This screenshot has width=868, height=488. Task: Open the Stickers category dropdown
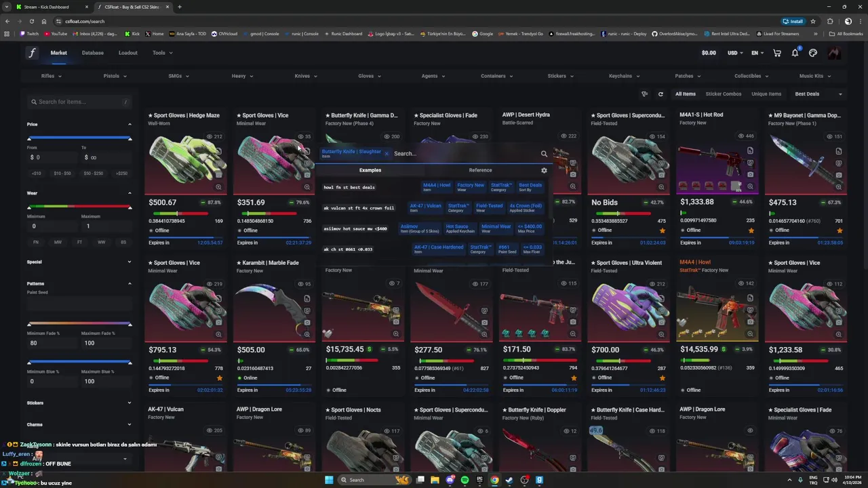tap(560, 76)
